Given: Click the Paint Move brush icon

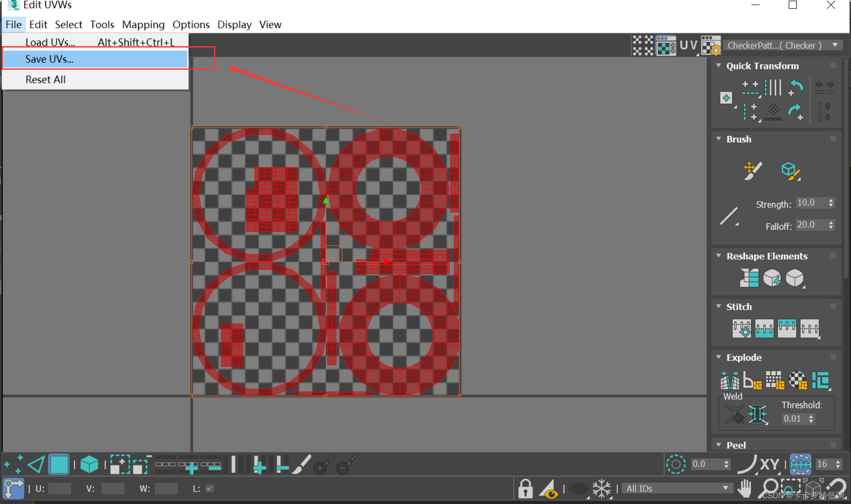Looking at the screenshot, I should pos(753,171).
